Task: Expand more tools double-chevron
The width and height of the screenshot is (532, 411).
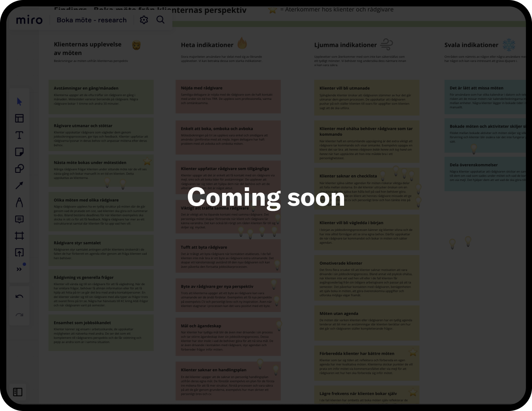Action: point(19,269)
